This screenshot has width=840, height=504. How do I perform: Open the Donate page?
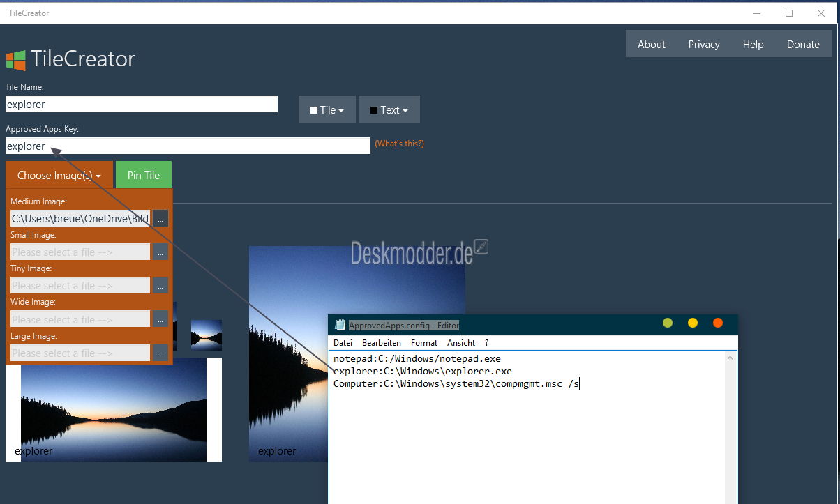(803, 44)
